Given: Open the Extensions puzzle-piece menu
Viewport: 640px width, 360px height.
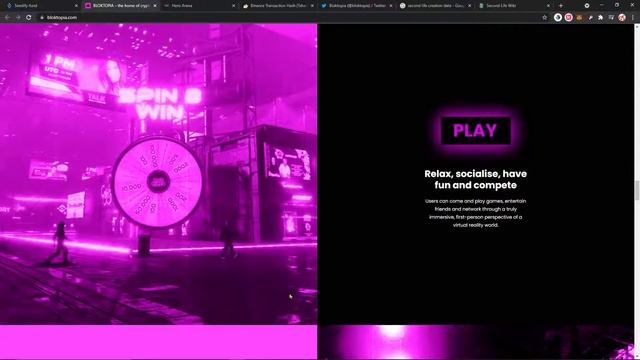Looking at the screenshot, I should 600,18.
